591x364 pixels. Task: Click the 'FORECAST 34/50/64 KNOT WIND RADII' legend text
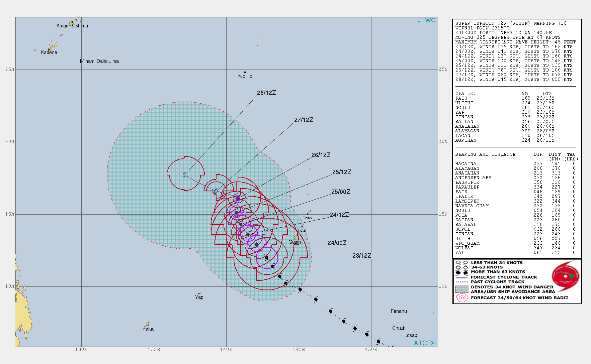(x=519, y=298)
